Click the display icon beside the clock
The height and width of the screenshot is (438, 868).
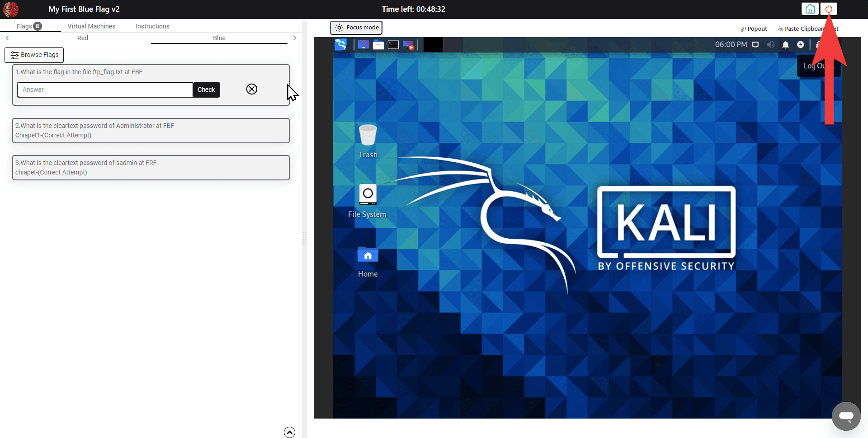755,45
